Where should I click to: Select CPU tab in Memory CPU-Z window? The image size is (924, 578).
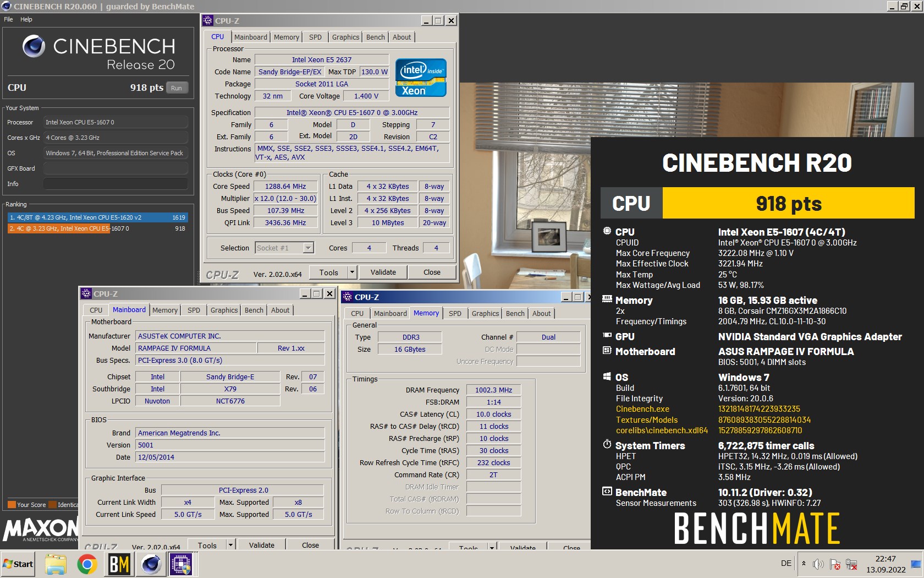pyautogui.click(x=358, y=313)
